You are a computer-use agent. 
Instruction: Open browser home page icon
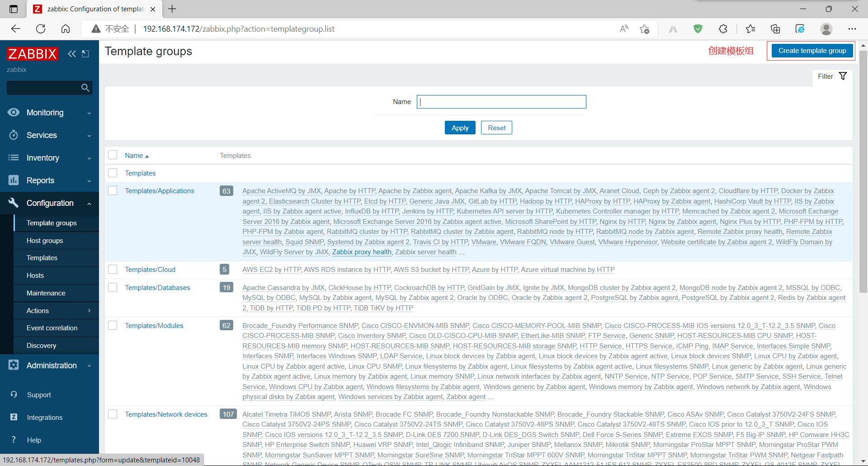click(66, 29)
